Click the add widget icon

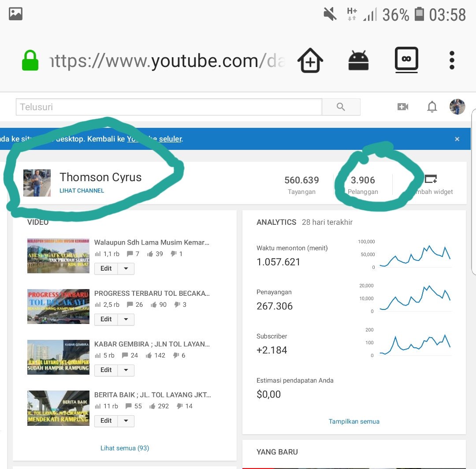point(431,179)
